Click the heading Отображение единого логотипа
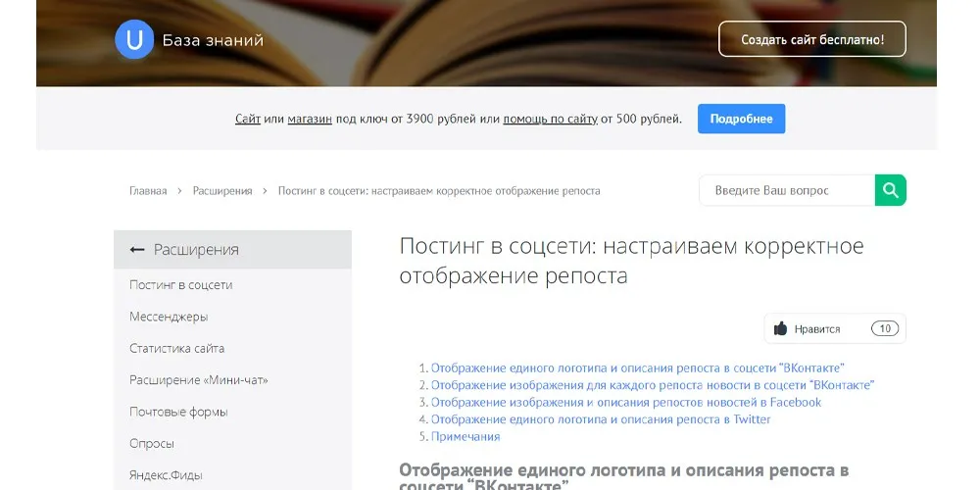The image size is (980, 490). pos(623,477)
